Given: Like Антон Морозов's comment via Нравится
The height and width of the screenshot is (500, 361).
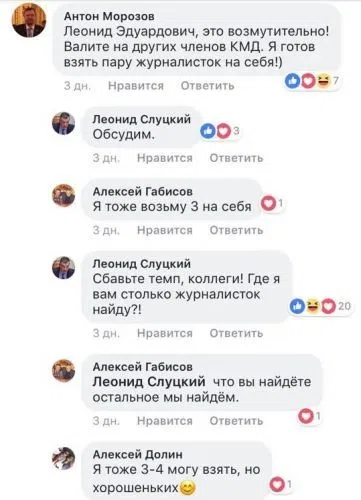Looking at the screenshot, I should click(x=136, y=86).
